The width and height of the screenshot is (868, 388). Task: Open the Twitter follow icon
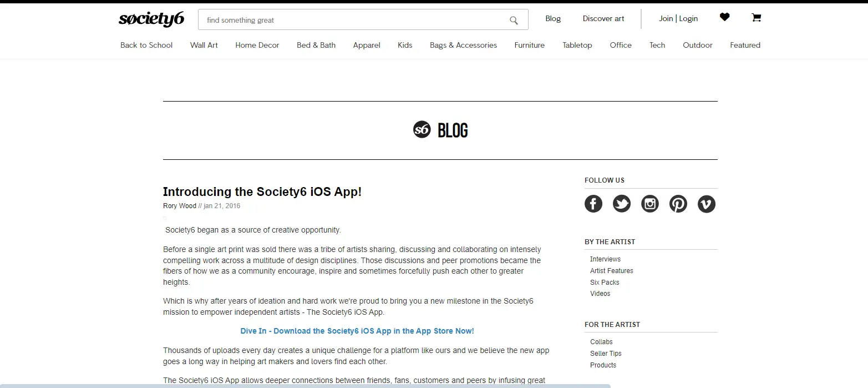(622, 204)
